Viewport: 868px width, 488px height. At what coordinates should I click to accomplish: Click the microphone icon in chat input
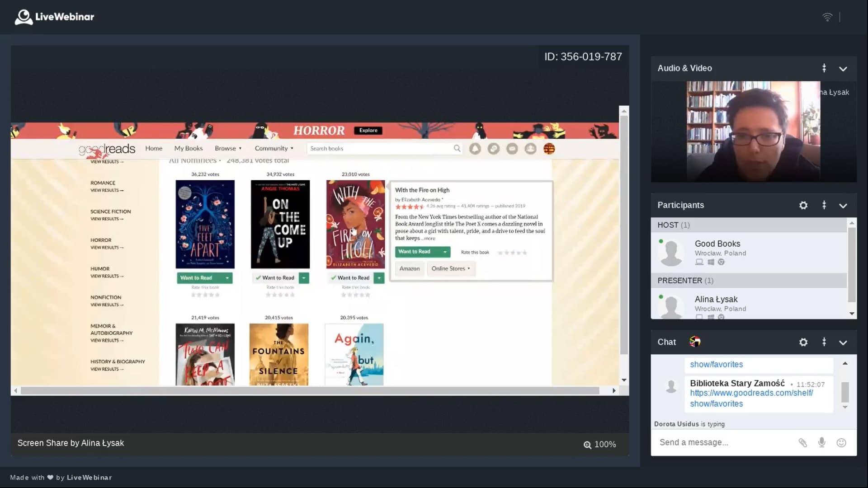click(822, 442)
